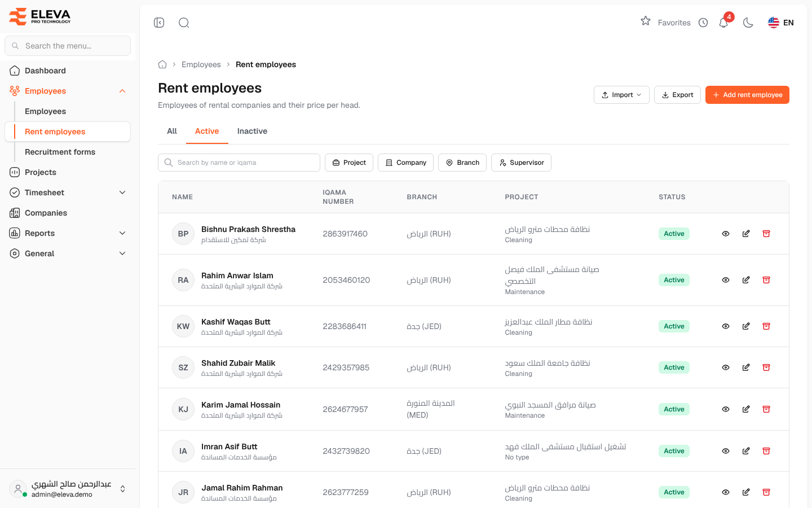Viewport: 812px width, 508px height.
Task: Open Projects in sidebar
Action: point(68,172)
